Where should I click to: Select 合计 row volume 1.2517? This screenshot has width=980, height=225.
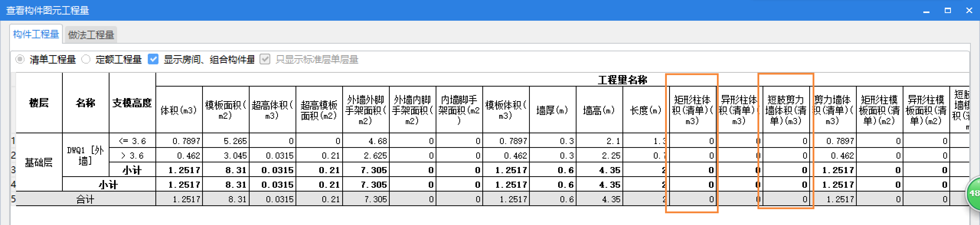[179, 199]
